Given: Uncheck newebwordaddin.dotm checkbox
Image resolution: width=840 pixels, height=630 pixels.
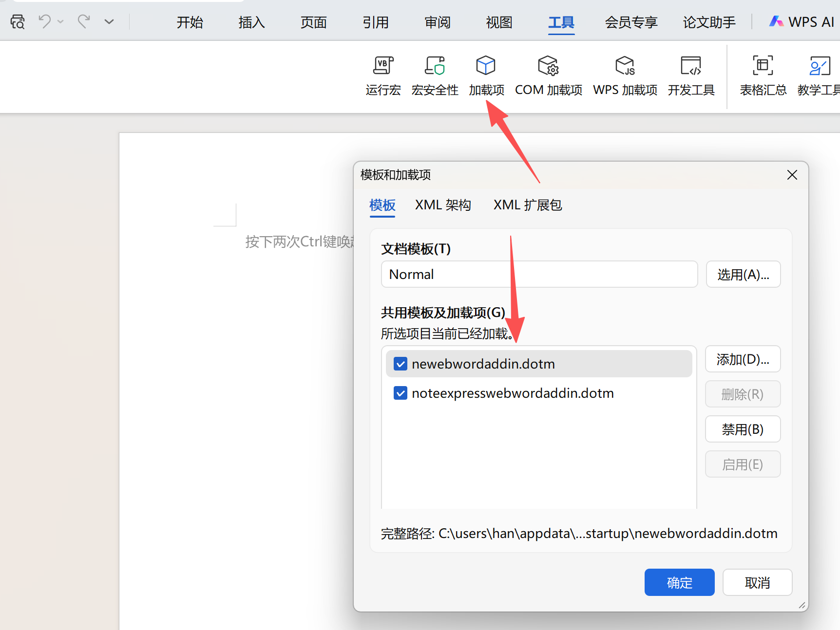Looking at the screenshot, I should pyautogui.click(x=401, y=364).
